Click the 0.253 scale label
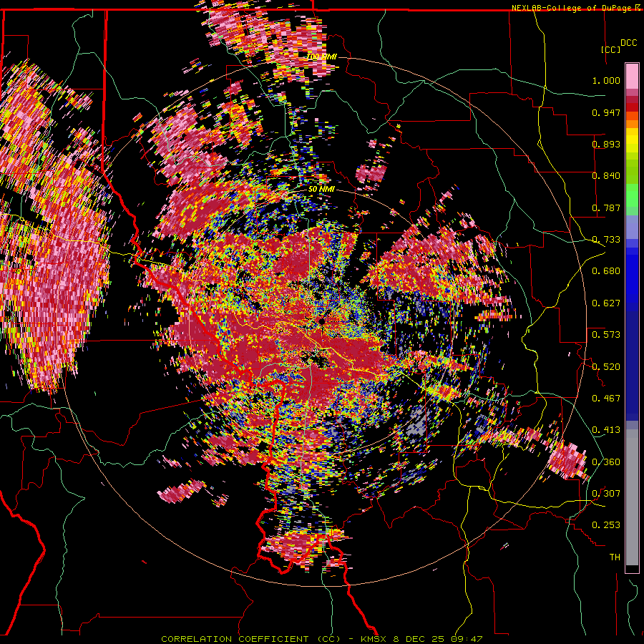 [x=606, y=525]
